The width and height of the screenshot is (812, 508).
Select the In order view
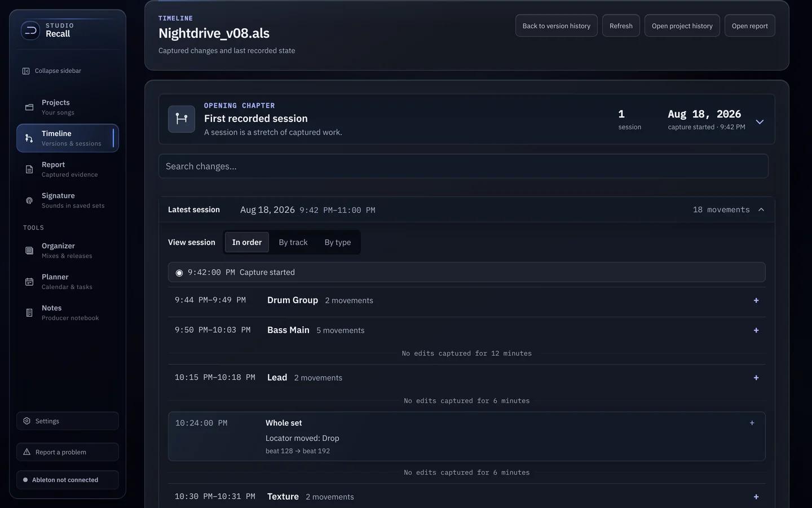[x=247, y=242]
